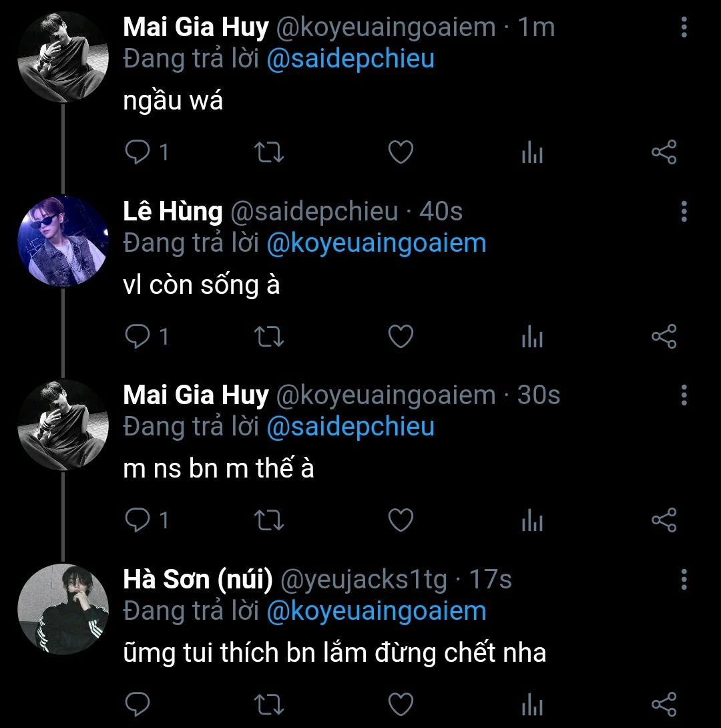Open @koyeuaingoaiem mention in Hà Sơn's reply
721x728 pixels.
click(x=376, y=611)
